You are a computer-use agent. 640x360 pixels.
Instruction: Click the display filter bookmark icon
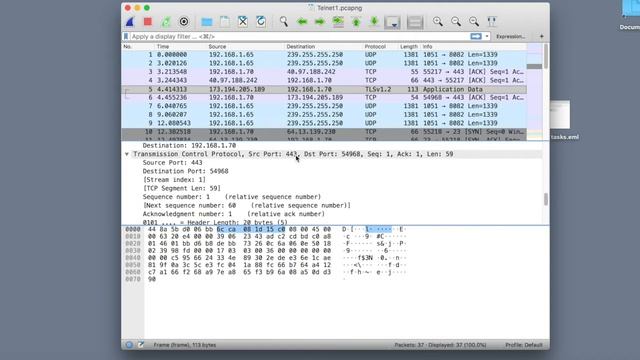click(x=126, y=36)
